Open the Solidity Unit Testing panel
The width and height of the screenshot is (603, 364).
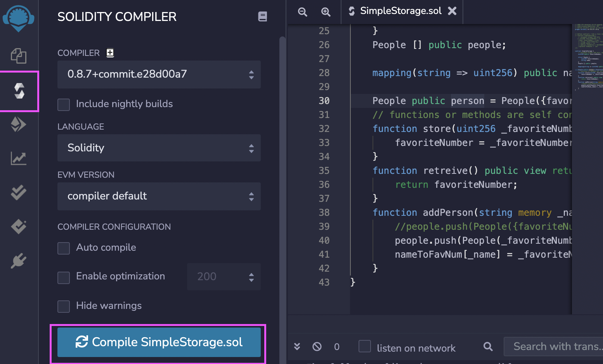click(x=19, y=192)
